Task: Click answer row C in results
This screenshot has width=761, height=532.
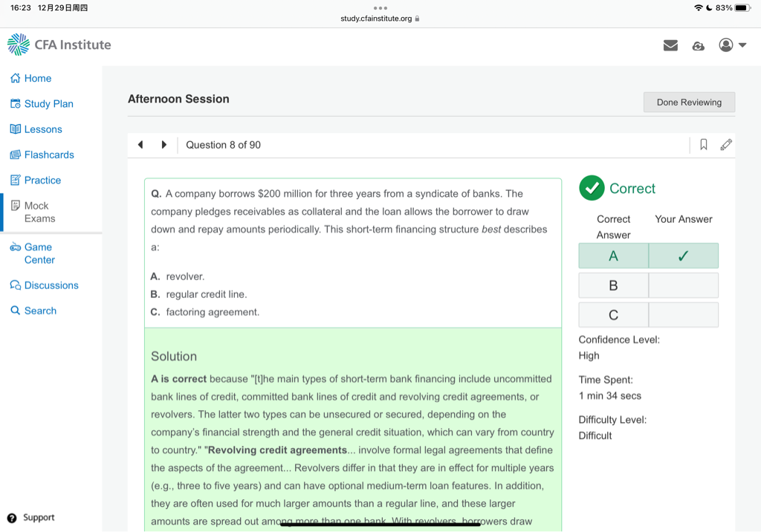Action: (x=648, y=315)
